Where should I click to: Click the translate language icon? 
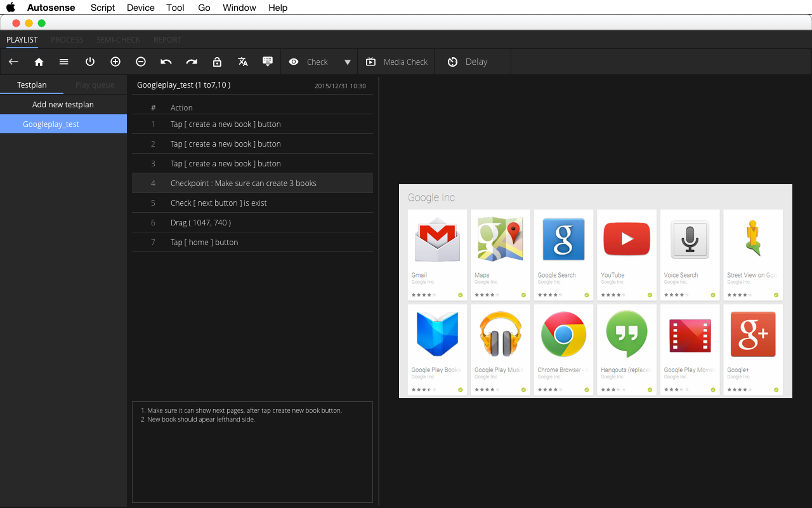click(x=242, y=62)
